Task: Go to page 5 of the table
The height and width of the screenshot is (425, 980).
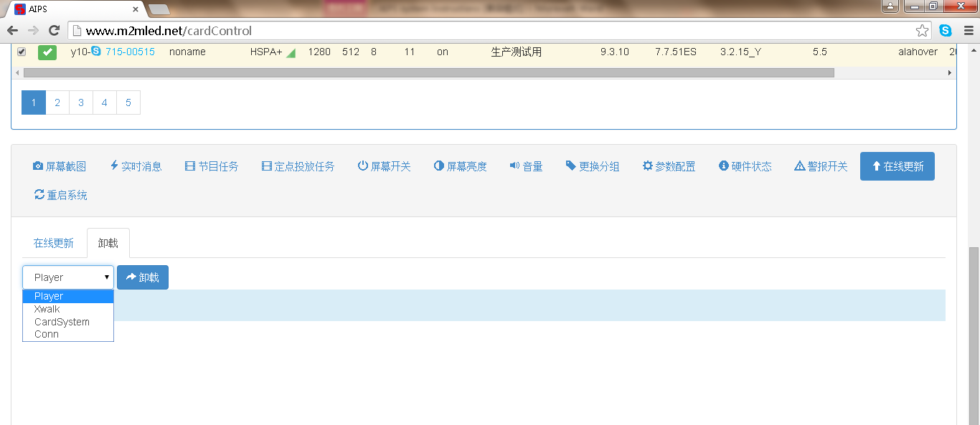Action: coord(128,102)
